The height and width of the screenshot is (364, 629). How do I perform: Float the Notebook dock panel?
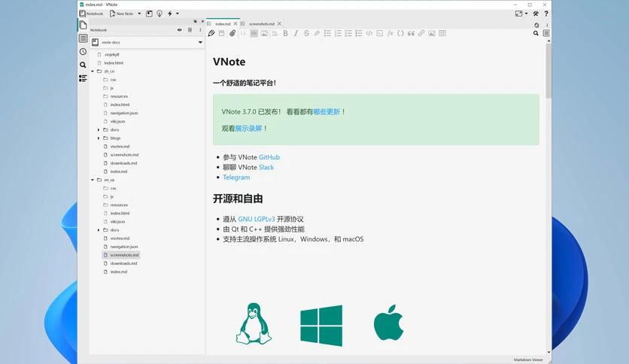click(x=196, y=21)
